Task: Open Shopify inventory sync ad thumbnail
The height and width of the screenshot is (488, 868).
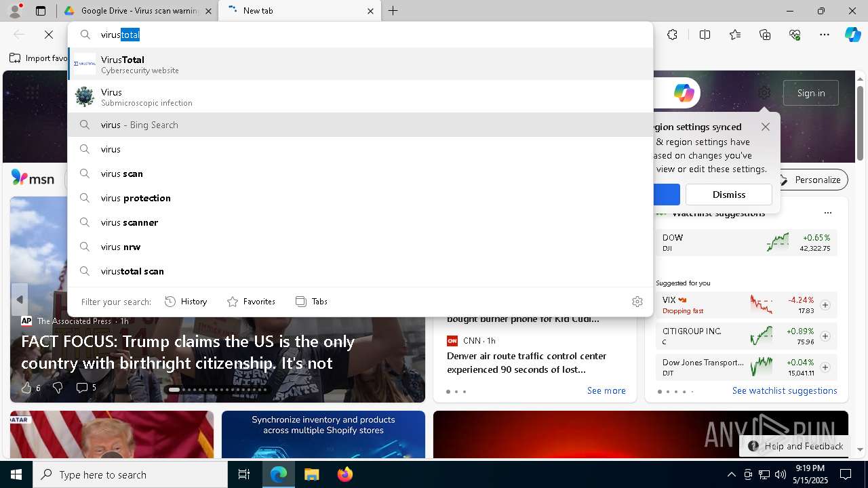Action: pos(323,434)
